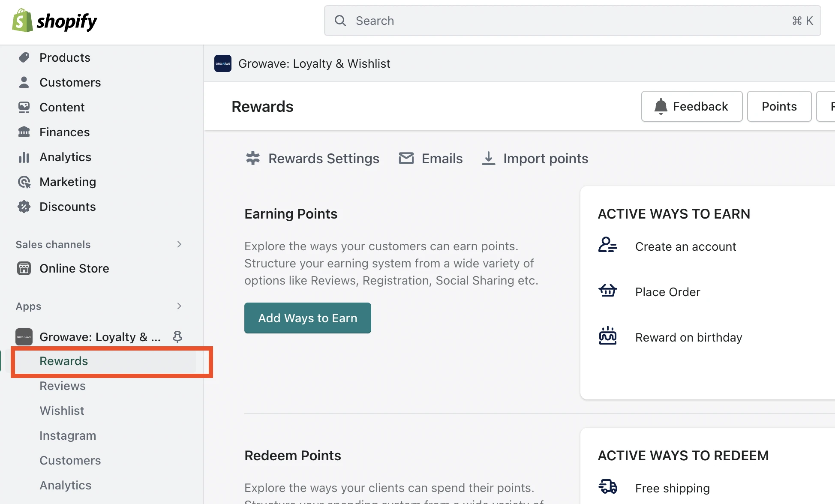Click the Online Store storefront icon
This screenshot has height=504, width=835.
24,268
